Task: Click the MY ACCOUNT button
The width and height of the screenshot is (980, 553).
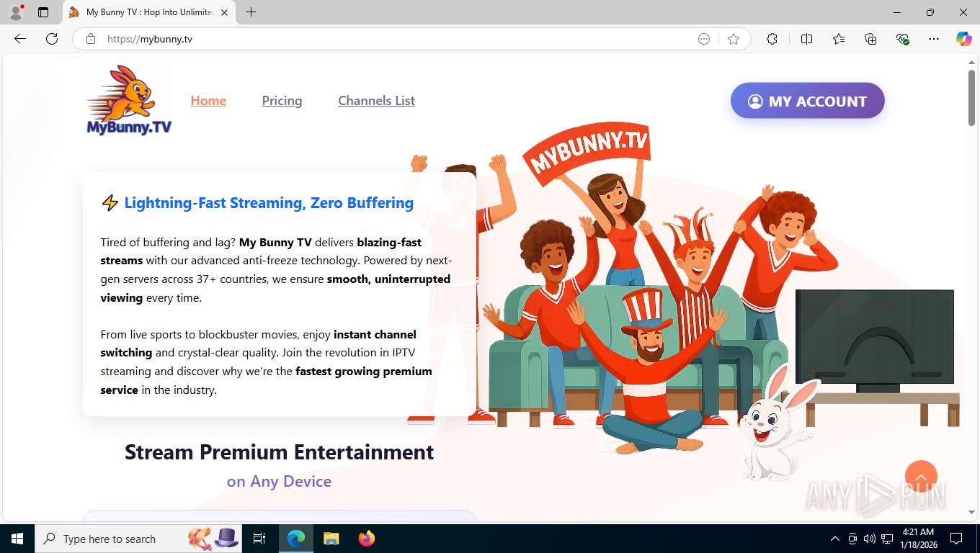Action: [x=808, y=101]
